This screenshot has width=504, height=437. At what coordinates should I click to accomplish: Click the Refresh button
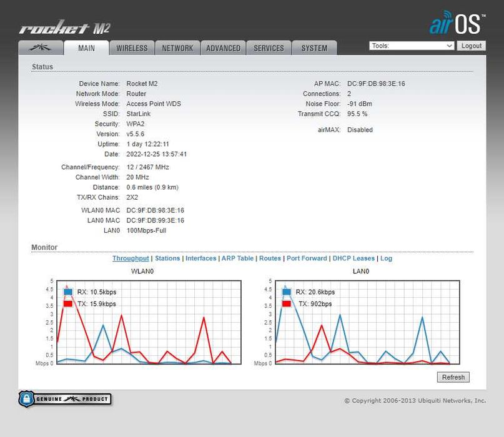point(453,377)
